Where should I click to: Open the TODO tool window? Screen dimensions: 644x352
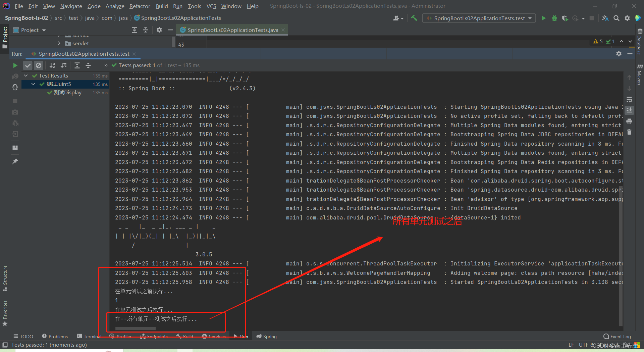tap(23, 336)
